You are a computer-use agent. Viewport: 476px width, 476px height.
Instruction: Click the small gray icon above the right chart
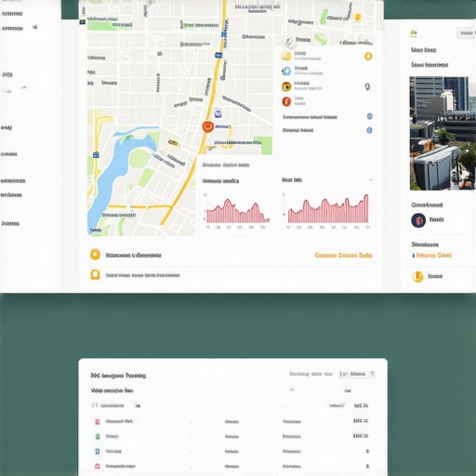pos(371,179)
